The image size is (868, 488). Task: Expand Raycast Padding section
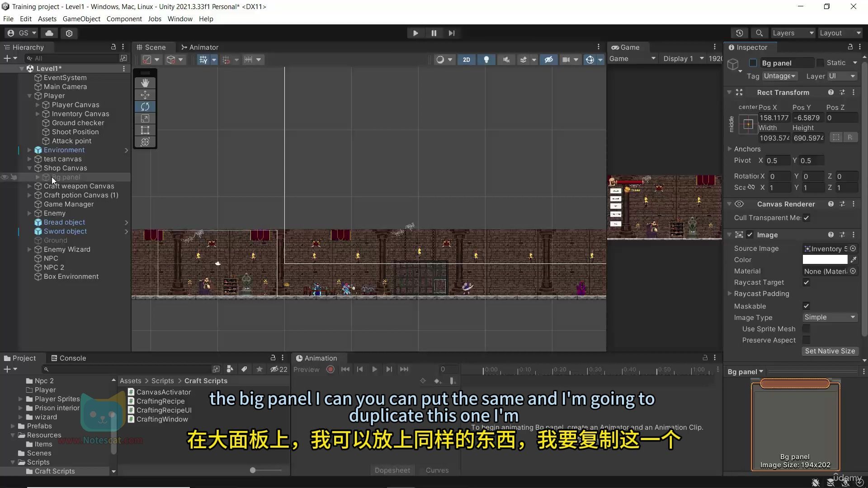(730, 293)
